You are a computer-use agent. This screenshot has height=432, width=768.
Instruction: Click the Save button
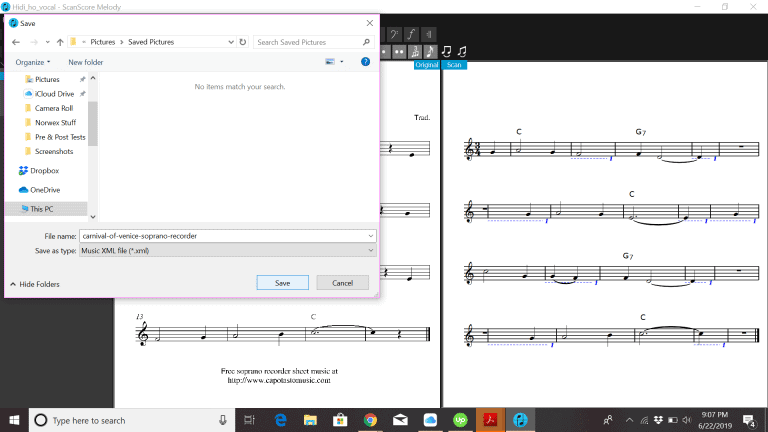coord(283,283)
